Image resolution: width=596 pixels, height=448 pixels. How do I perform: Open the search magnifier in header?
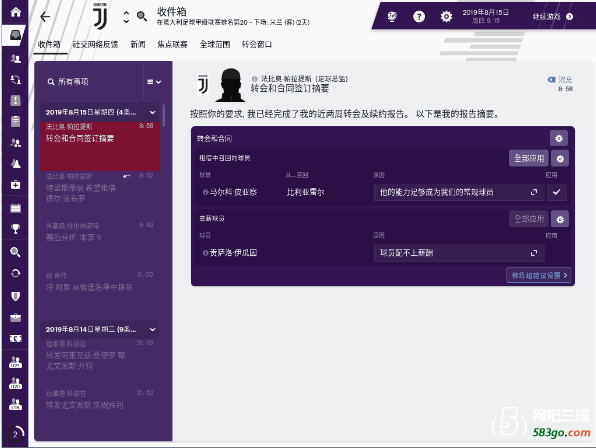tap(142, 16)
